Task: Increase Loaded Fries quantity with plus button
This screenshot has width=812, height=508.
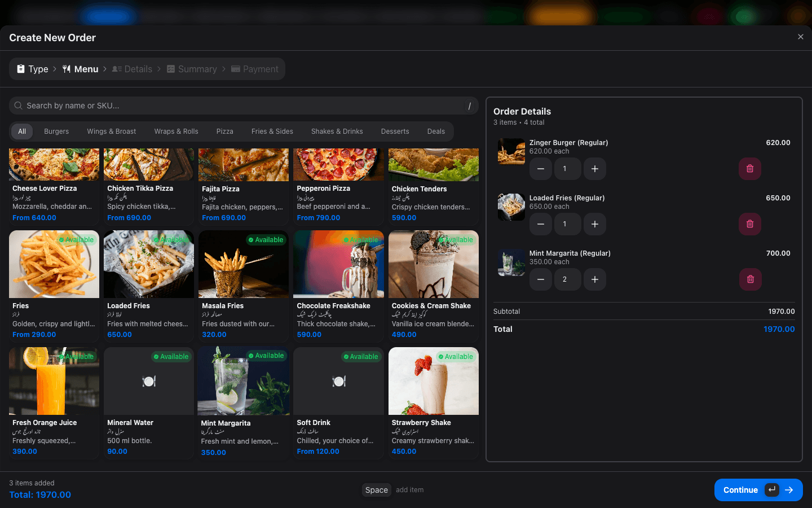Action: (594, 224)
